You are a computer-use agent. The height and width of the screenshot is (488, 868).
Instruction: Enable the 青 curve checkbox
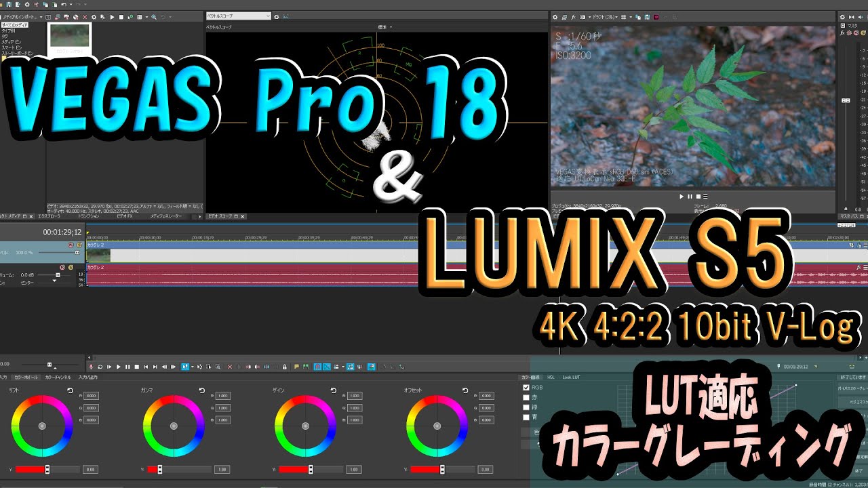[526, 418]
